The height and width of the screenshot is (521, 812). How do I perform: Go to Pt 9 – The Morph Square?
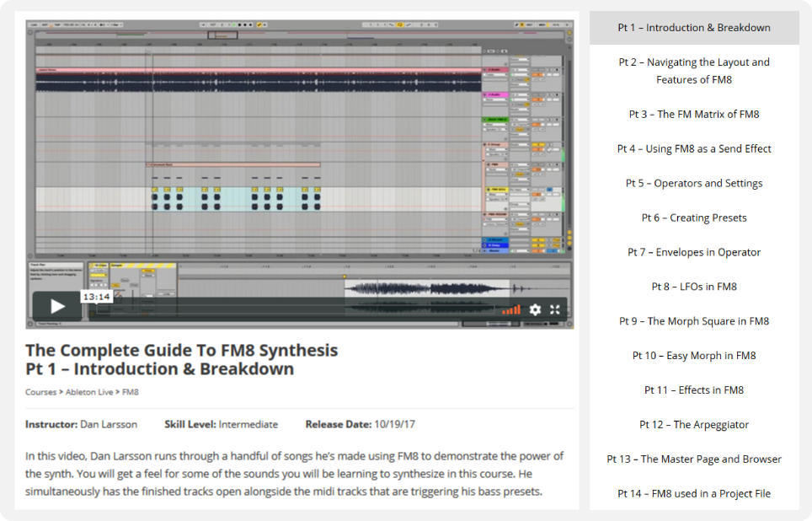tap(694, 321)
